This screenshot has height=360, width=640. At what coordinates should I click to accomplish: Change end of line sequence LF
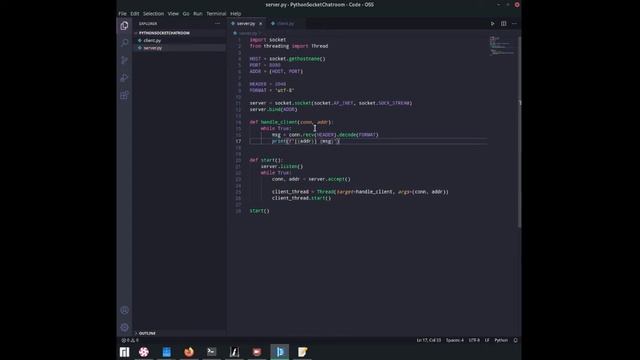[x=487, y=340]
